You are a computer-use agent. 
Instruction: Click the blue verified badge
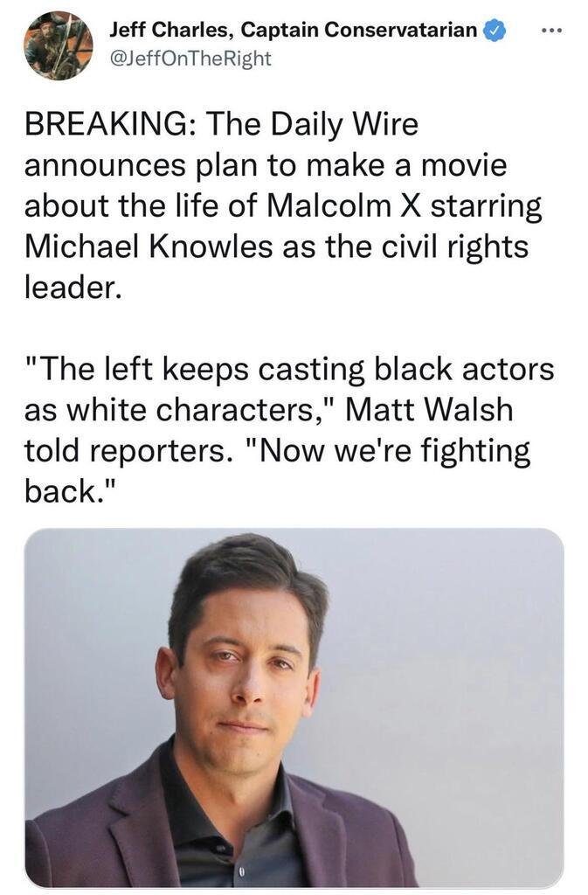tap(495, 31)
